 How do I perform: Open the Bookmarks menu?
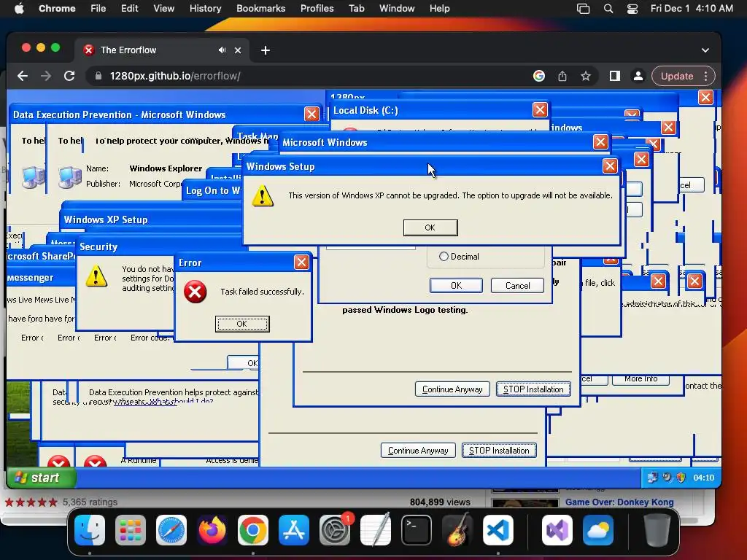click(x=260, y=8)
